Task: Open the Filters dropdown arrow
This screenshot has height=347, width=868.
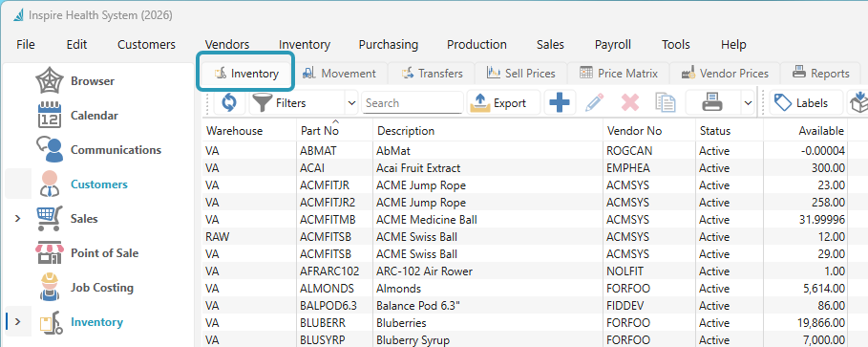Action: pyautogui.click(x=351, y=103)
